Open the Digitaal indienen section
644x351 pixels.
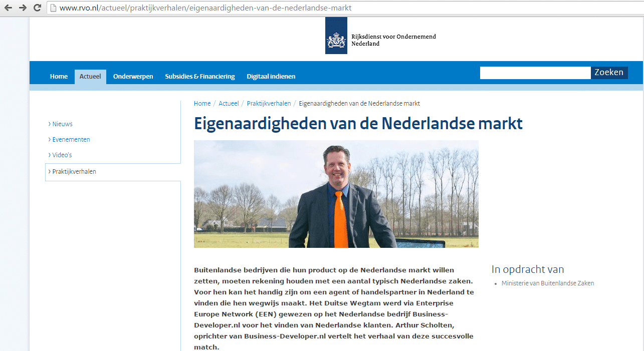click(271, 77)
